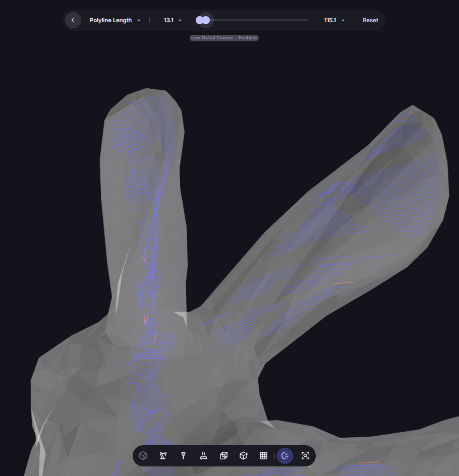Select the robot arm icon
The image size is (459, 476).
tap(163, 456)
